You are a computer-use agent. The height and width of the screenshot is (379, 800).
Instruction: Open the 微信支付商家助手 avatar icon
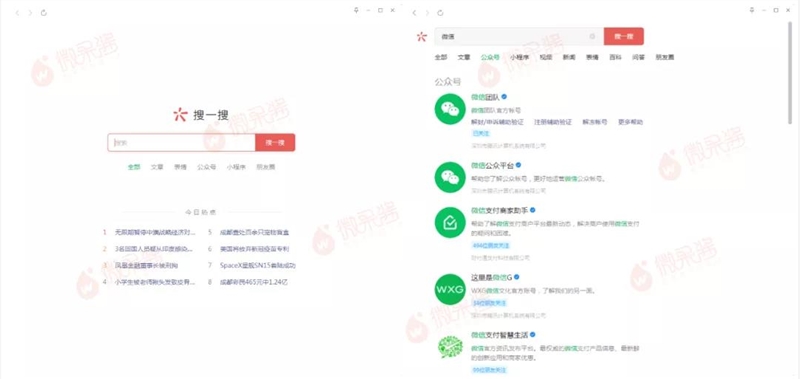click(x=450, y=222)
